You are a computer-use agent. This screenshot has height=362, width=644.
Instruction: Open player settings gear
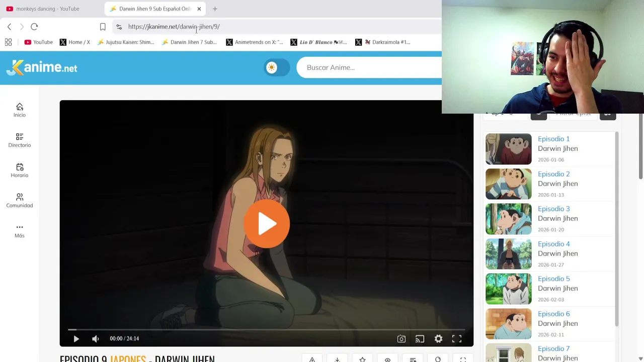tap(438, 339)
